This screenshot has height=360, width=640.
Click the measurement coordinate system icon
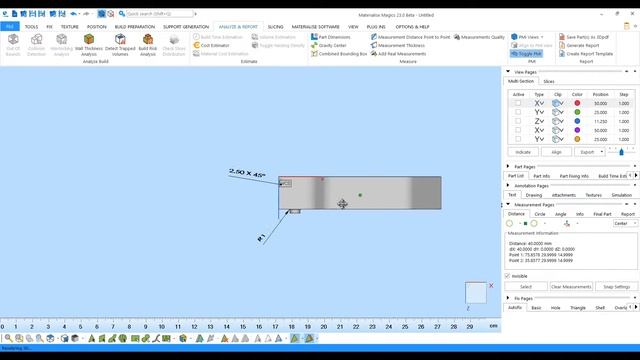(567, 223)
